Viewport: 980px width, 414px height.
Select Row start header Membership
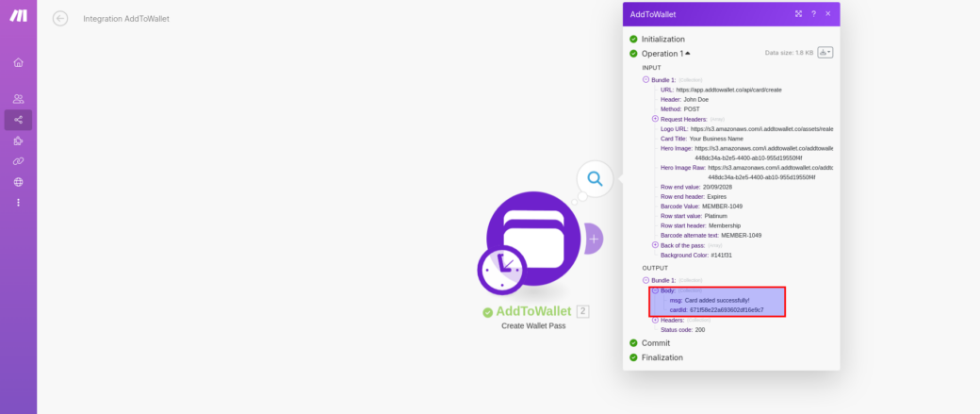point(725,225)
